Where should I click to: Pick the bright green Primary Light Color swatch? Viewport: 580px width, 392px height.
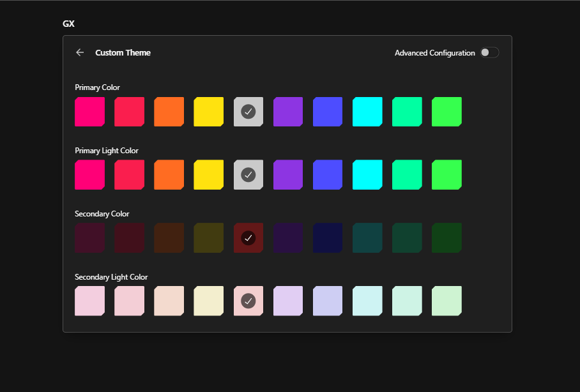(446, 175)
